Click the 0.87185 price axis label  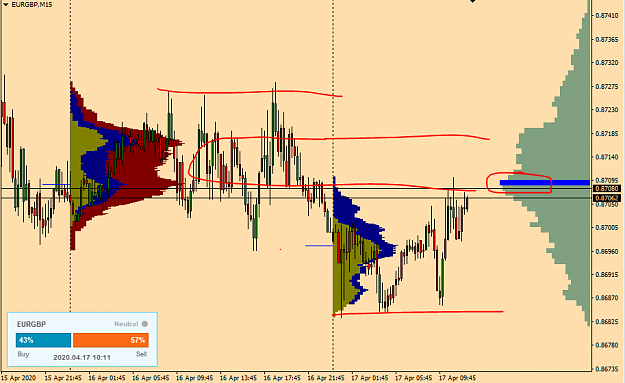click(607, 134)
